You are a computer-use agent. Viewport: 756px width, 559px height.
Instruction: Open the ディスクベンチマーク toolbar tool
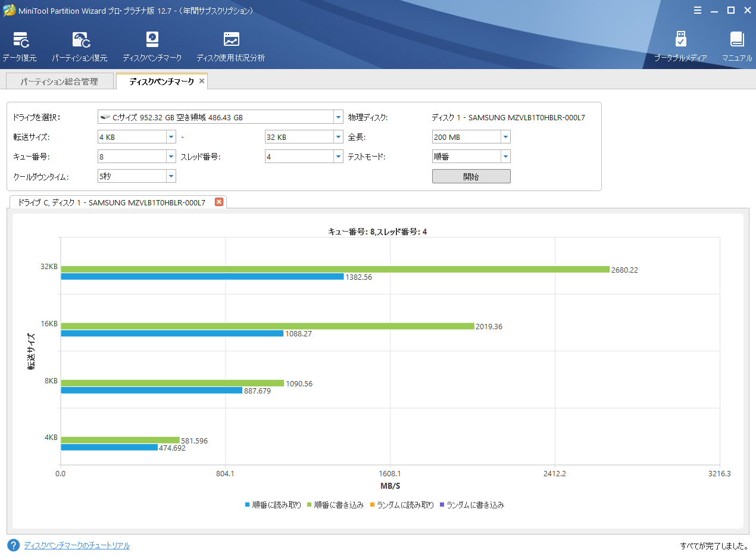point(152,47)
